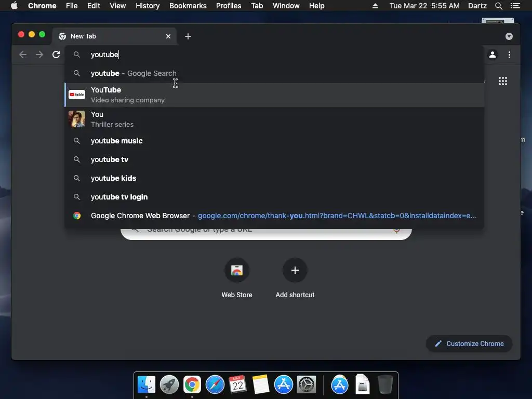Open Notification Center list icon
Viewport: 532px width, 399px height.
(x=515, y=6)
